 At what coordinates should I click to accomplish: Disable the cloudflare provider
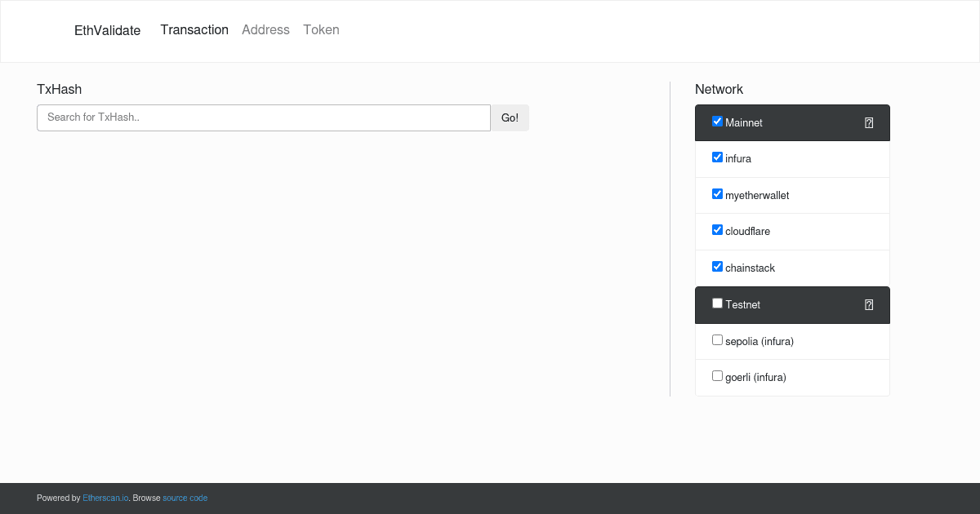[x=717, y=229]
